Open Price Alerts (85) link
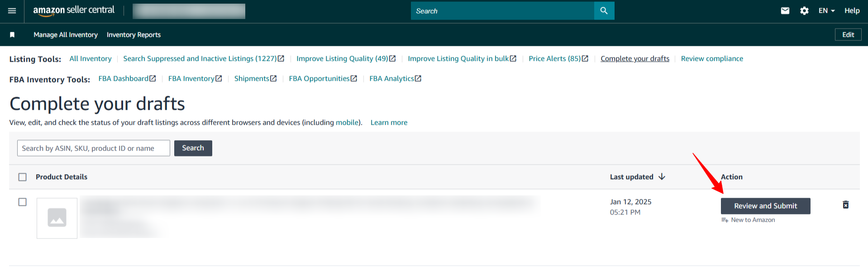Viewport: 868px width, 267px height. click(x=558, y=58)
